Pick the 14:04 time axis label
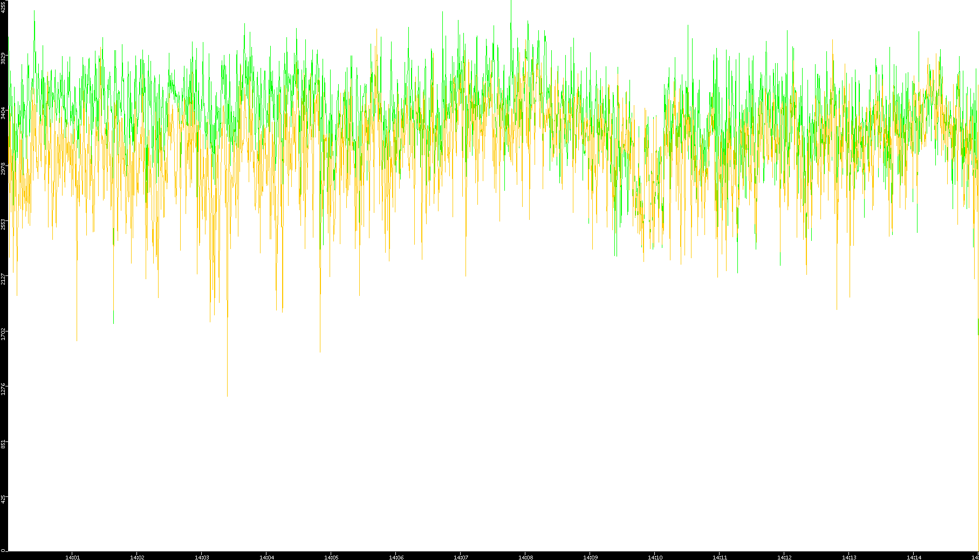Viewport: 979px width, 560px height. 267,557
